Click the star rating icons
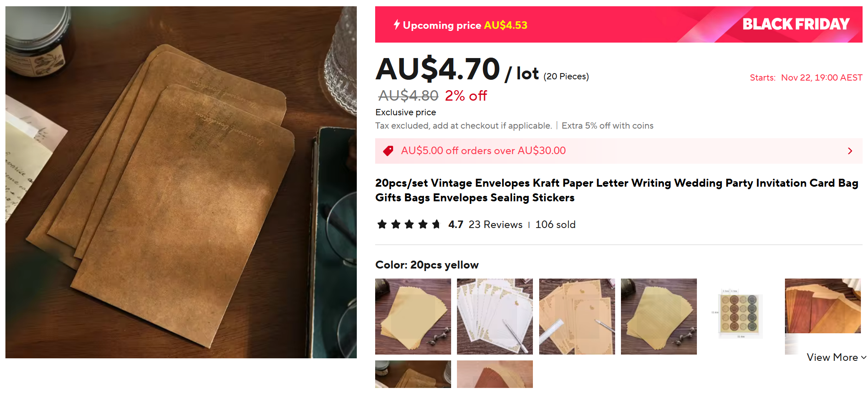868x398 pixels. coord(409,225)
